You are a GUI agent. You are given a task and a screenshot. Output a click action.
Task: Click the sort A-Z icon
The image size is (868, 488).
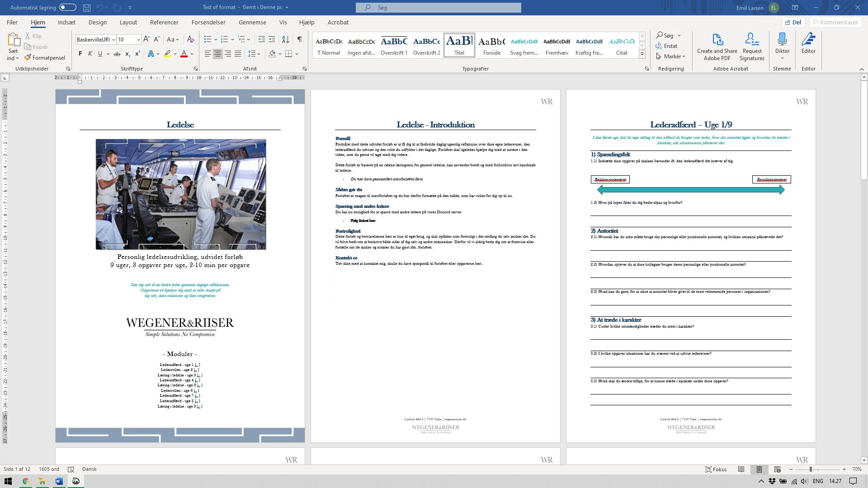(x=285, y=39)
